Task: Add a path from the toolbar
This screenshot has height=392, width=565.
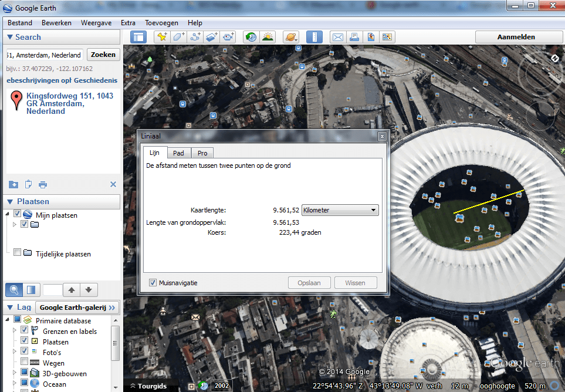Action: tap(195, 37)
